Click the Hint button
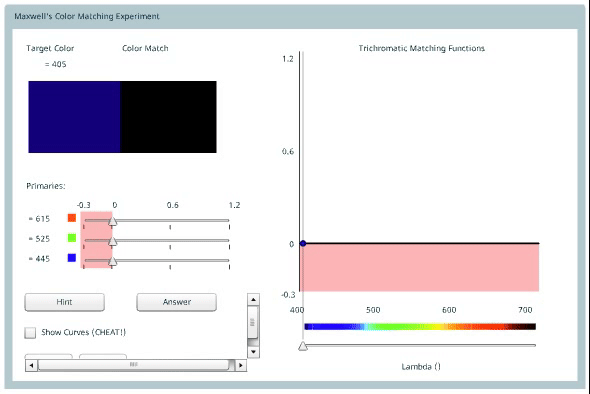Image resolution: width=590 pixels, height=394 pixels. click(x=64, y=302)
